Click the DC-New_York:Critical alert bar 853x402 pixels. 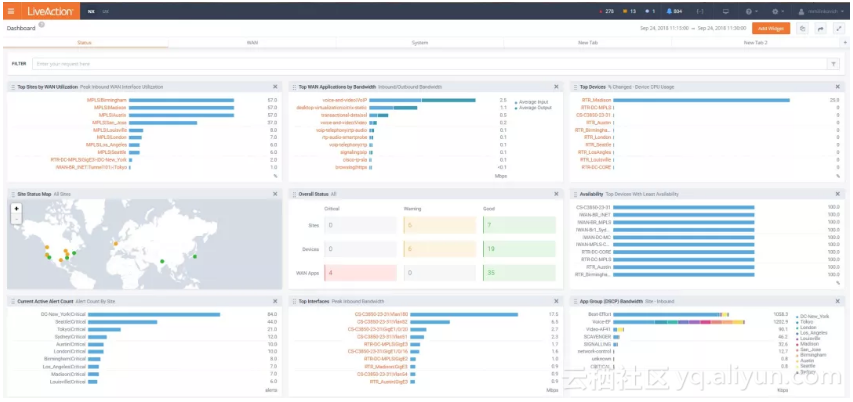click(x=154, y=314)
